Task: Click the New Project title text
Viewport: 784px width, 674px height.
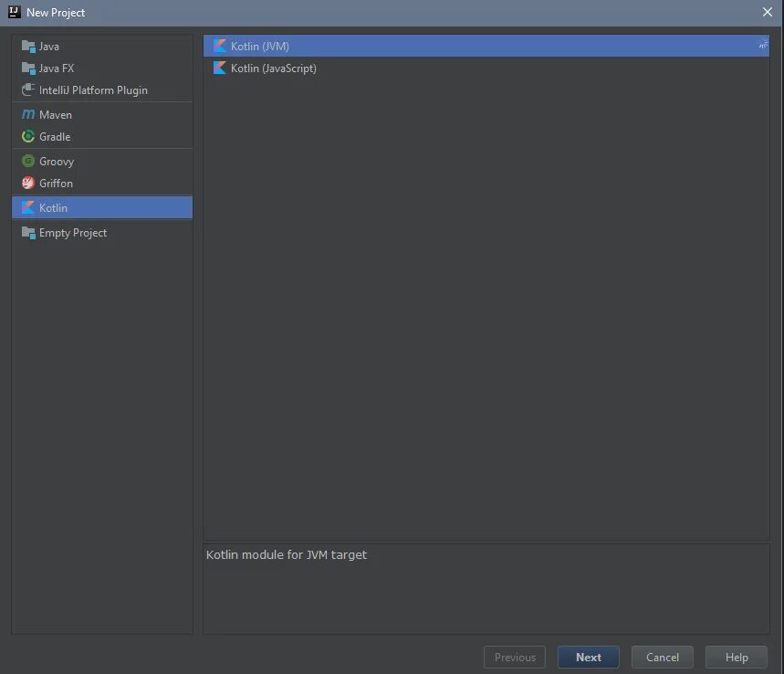Action: point(56,13)
